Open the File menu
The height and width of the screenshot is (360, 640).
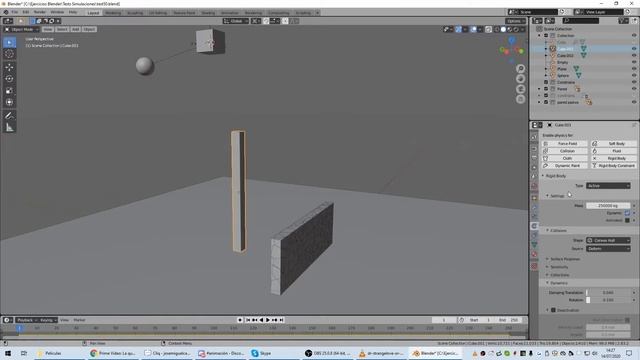tap(14, 12)
